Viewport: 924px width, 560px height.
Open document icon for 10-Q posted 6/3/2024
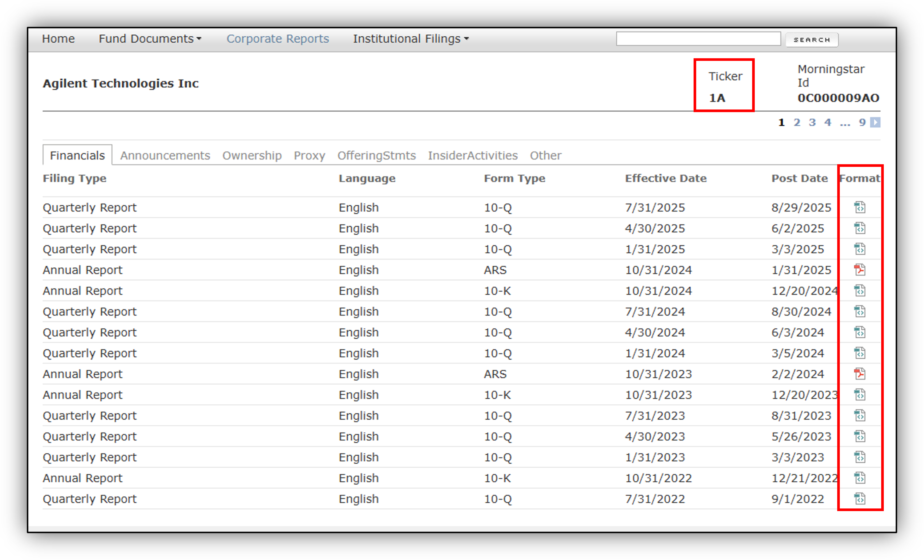click(860, 332)
